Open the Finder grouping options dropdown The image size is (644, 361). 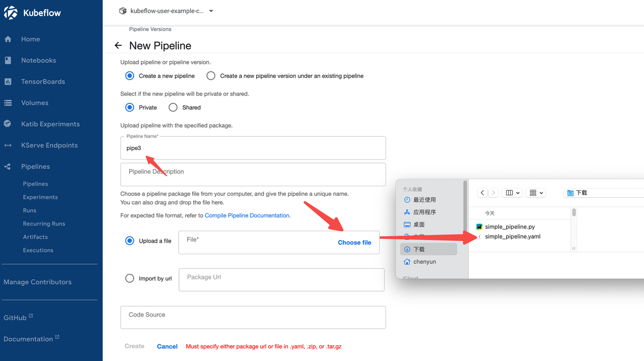(x=536, y=193)
